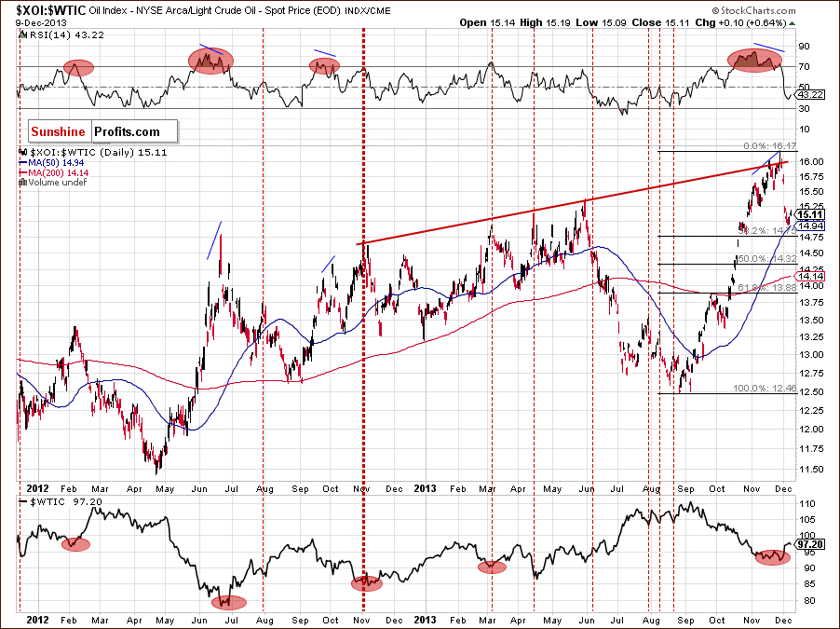Click the StockCharts.com credit text

coord(754,10)
